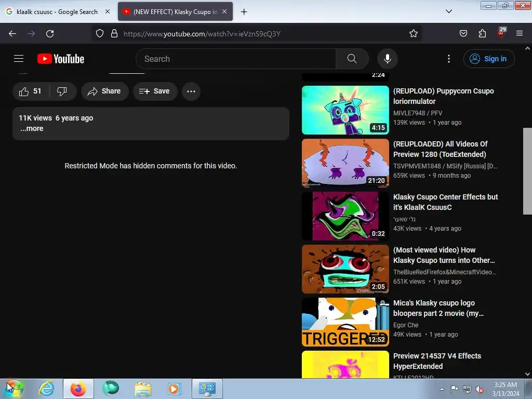Image resolution: width=532 pixels, height=399 pixels.
Task: Bookmark this page with star
Action: (x=413, y=34)
